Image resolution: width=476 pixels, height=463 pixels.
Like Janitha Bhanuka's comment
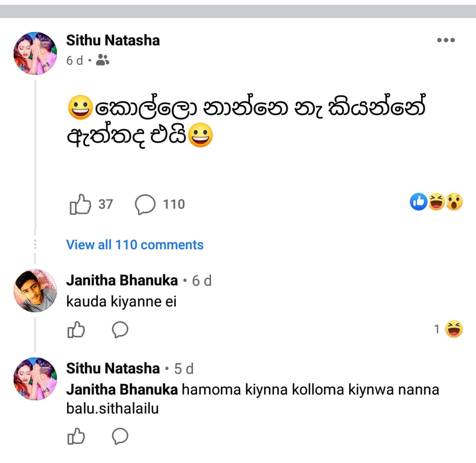pos(76,329)
